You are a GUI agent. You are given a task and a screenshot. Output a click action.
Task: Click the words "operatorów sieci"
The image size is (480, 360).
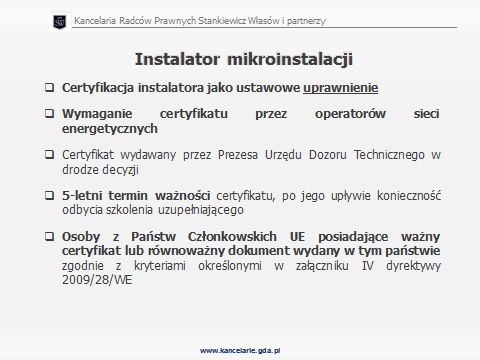point(377,114)
